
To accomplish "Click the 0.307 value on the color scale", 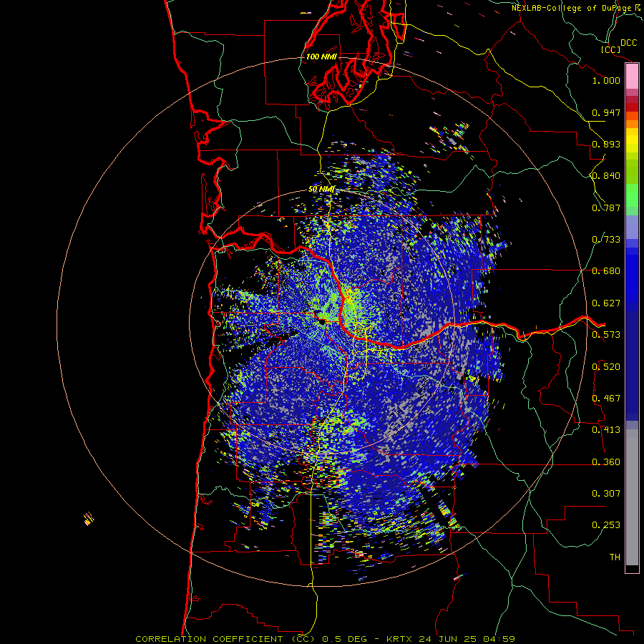I will coord(606,494).
